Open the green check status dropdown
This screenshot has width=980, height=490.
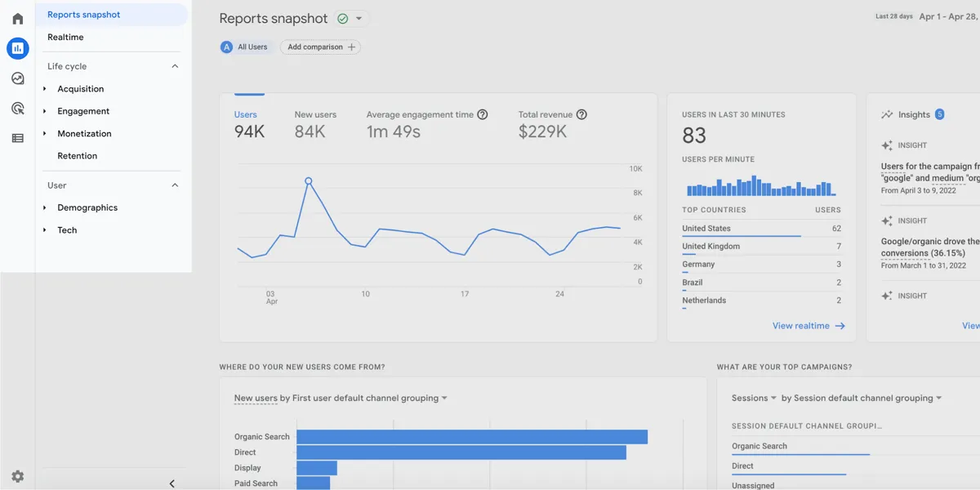[x=350, y=18]
